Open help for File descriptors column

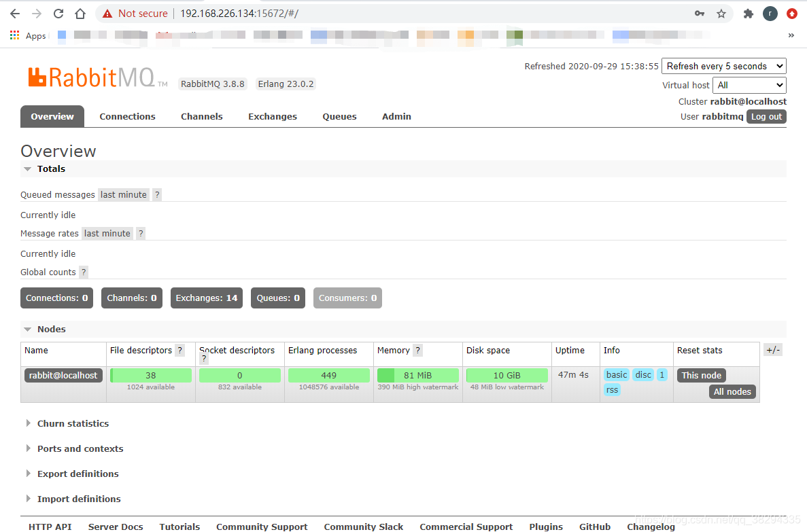(179, 350)
